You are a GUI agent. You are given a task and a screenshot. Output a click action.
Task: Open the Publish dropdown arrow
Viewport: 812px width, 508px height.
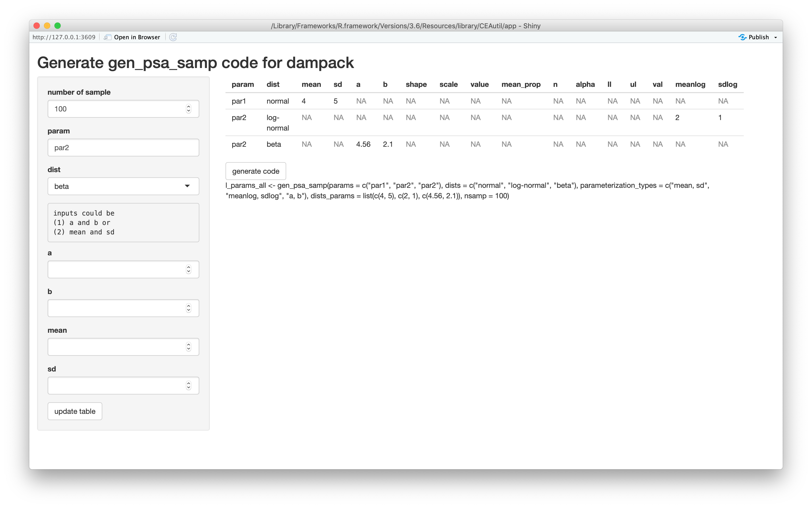(x=776, y=38)
